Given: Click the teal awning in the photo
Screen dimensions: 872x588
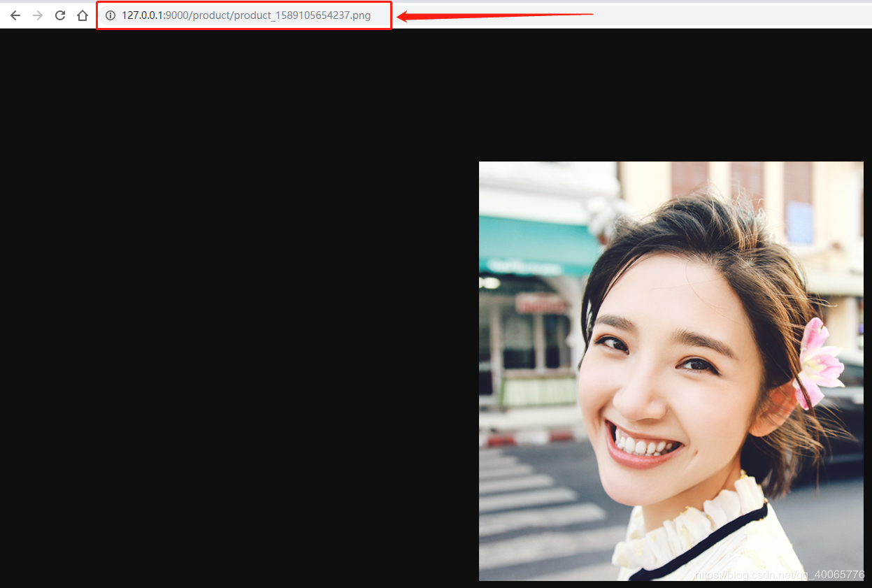Looking at the screenshot, I should tap(537, 246).
